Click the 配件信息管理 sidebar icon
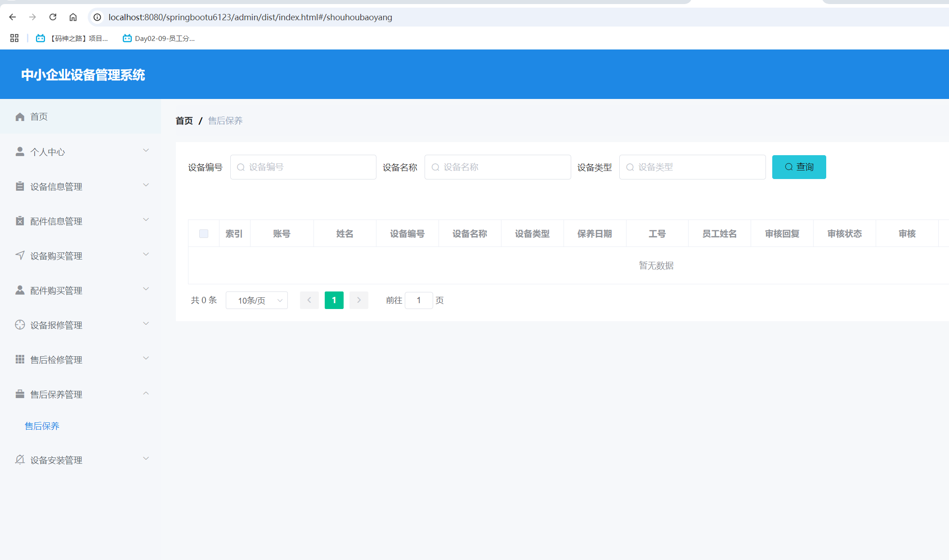The width and height of the screenshot is (949, 560). point(20,221)
